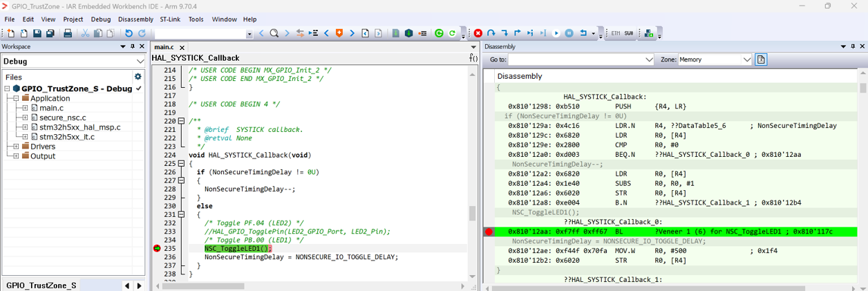
Task: Toggle red breakpoint at 0x810'12aa in Disassembly
Action: pos(489,232)
